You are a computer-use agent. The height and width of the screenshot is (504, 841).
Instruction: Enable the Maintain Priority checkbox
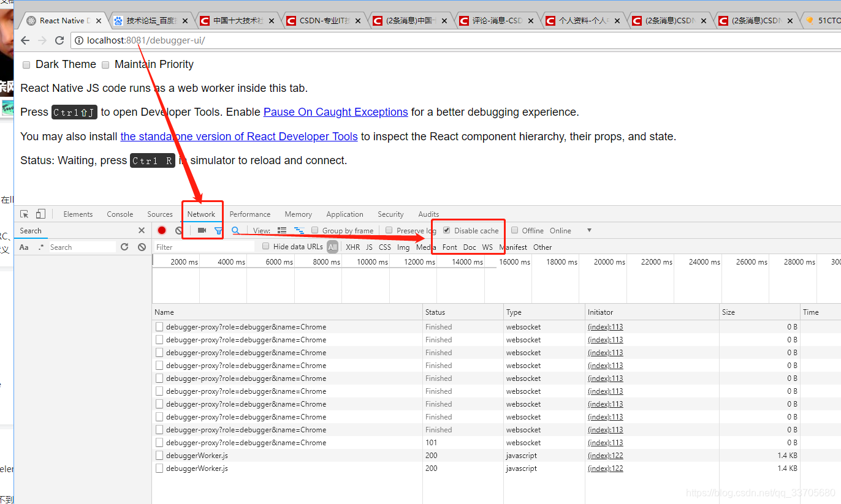click(105, 65)
